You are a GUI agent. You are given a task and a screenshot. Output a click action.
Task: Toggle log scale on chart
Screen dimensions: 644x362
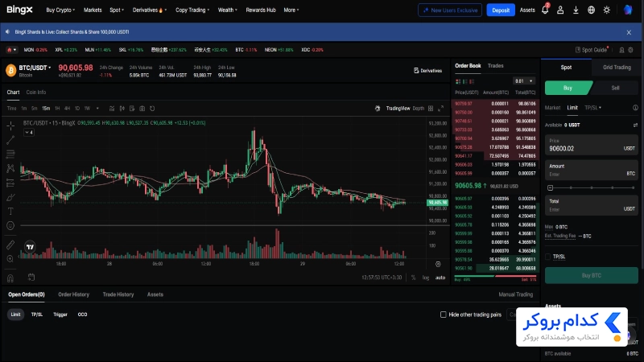tap(426, 278)
